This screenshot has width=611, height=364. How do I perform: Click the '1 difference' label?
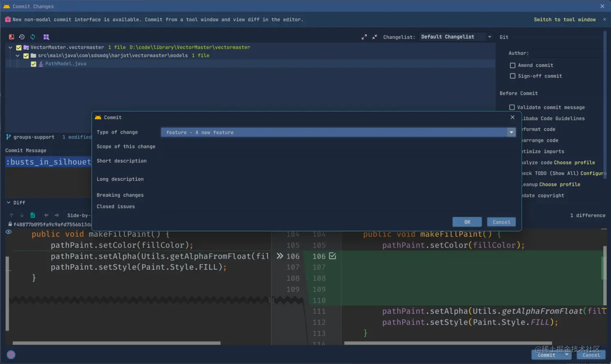click(x=588, y=215)
